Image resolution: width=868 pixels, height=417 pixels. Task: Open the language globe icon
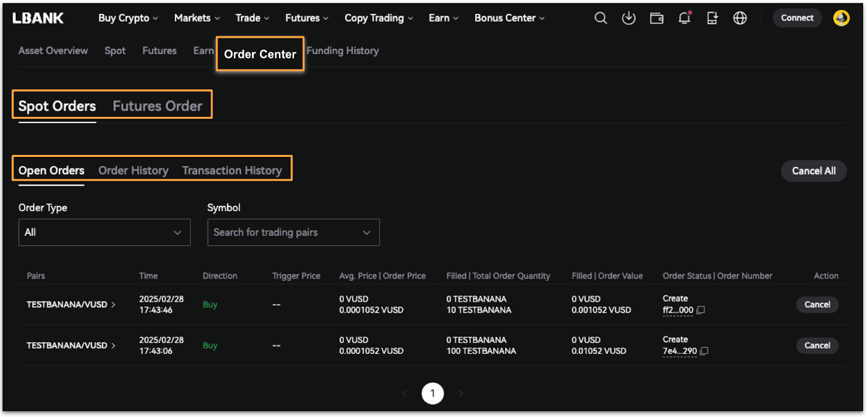click(x=740, y=18)
